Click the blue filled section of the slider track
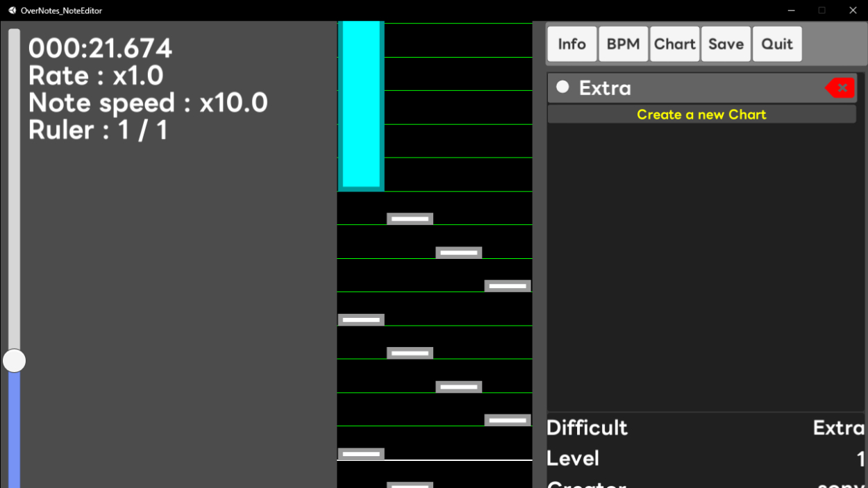The width and height of the screenshot is (868, 488). point(14,430)
